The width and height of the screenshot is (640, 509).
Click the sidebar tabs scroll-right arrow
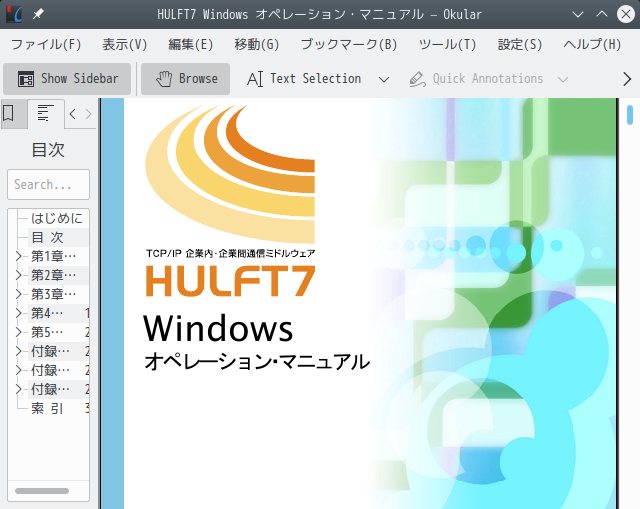(x=89, y=114)
